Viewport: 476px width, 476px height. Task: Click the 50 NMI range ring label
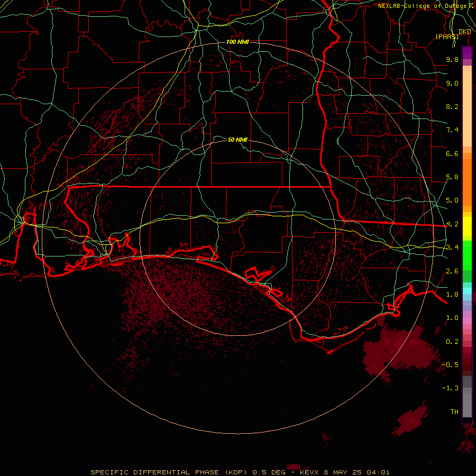tap(237, 140)
